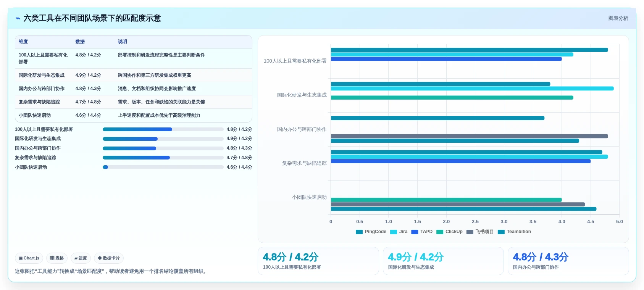Click progress bar for 国际化研发与生态集成
The width and height of the screenshot is (644, 290).
pos(163,139)
